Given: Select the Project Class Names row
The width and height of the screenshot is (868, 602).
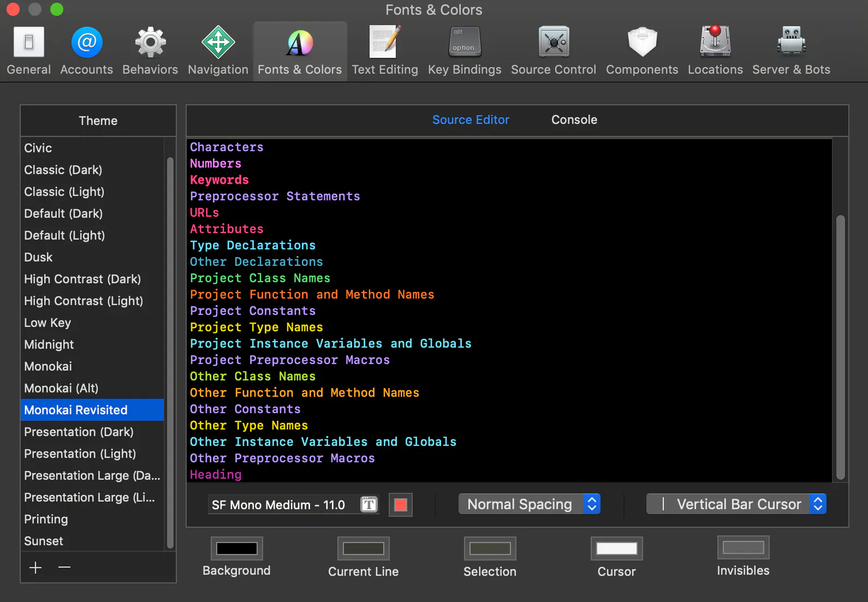Looking at the screenshot, I should point(510,278).
